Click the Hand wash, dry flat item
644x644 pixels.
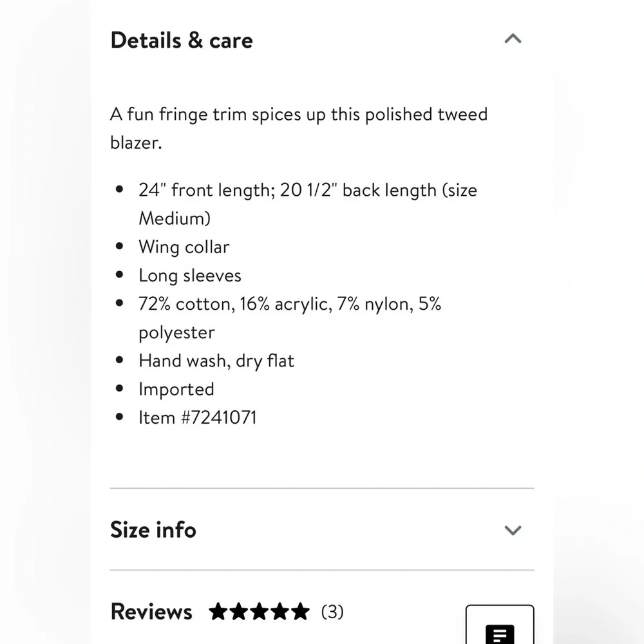coord(216,361)
